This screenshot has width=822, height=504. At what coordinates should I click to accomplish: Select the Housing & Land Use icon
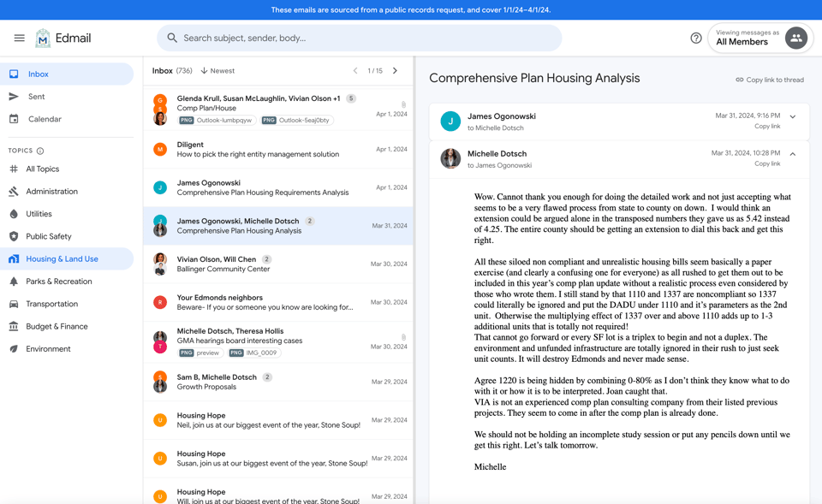(x=12, y=258)
